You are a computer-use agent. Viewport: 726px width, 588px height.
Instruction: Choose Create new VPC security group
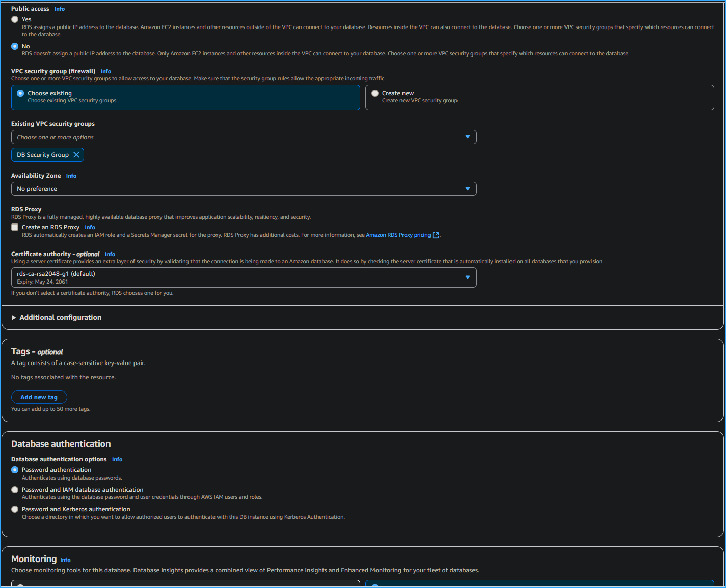pyautogui.click(x=375, y=93)
